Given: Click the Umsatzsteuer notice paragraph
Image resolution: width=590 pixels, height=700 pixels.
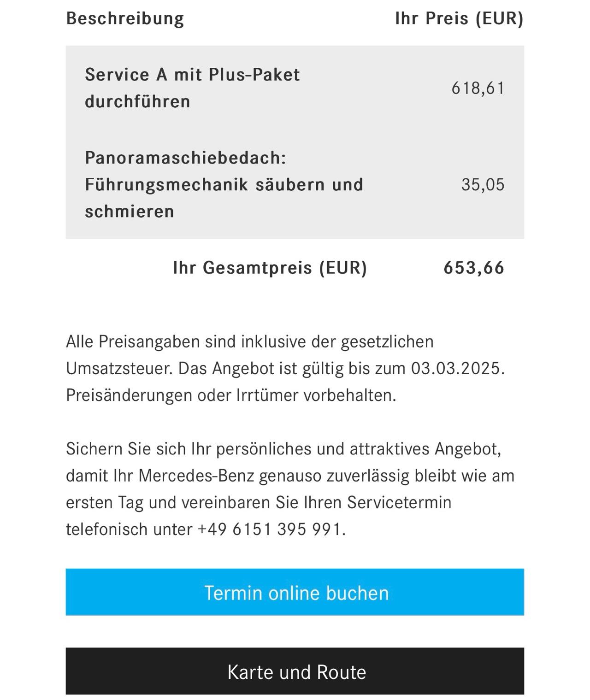Looking at the screenshot, I should coord(285,368).
